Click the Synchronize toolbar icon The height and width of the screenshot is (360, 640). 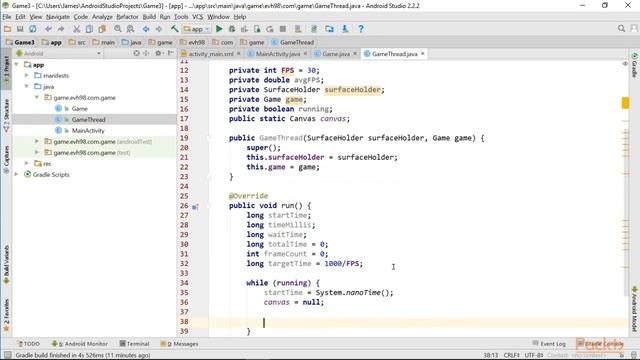[32, 29]
